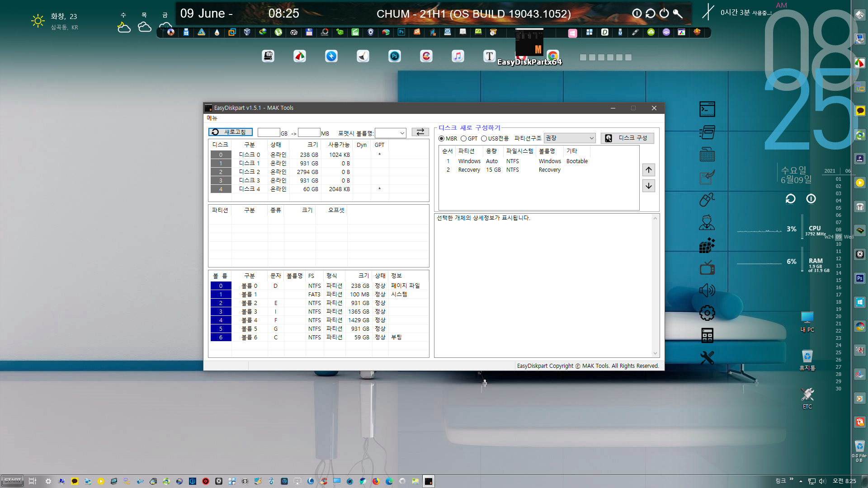Click the 디스크 column header in disk list
This screenshot has height=488, width=868.
tap(220, 145)
